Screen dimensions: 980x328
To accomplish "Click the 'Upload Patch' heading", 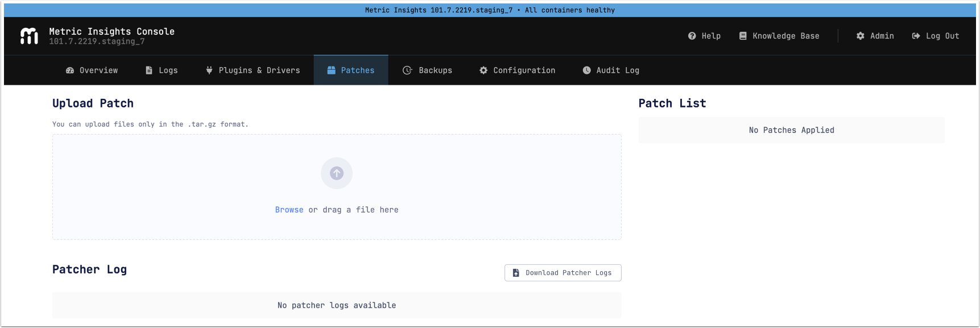I will click(x=93, y=103).
